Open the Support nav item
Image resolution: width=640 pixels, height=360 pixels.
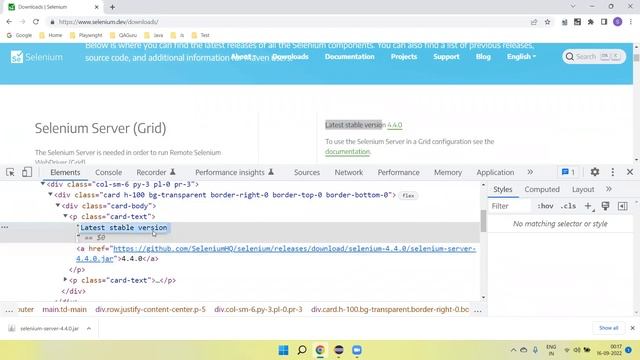pyautogui.click(x=446, y=57)
